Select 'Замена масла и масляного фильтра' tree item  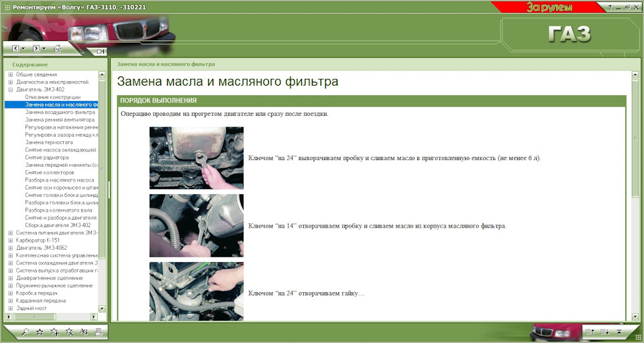pos(61,105)
